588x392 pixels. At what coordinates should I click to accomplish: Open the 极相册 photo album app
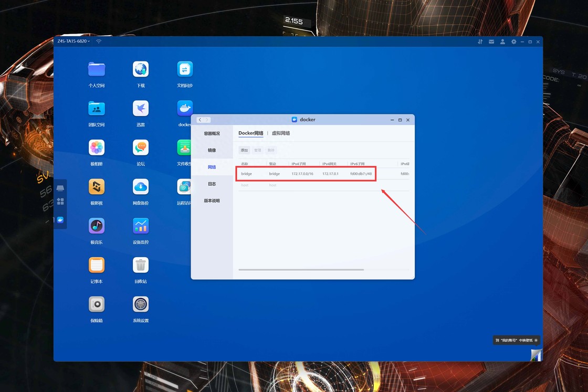(x=97, y=147)
